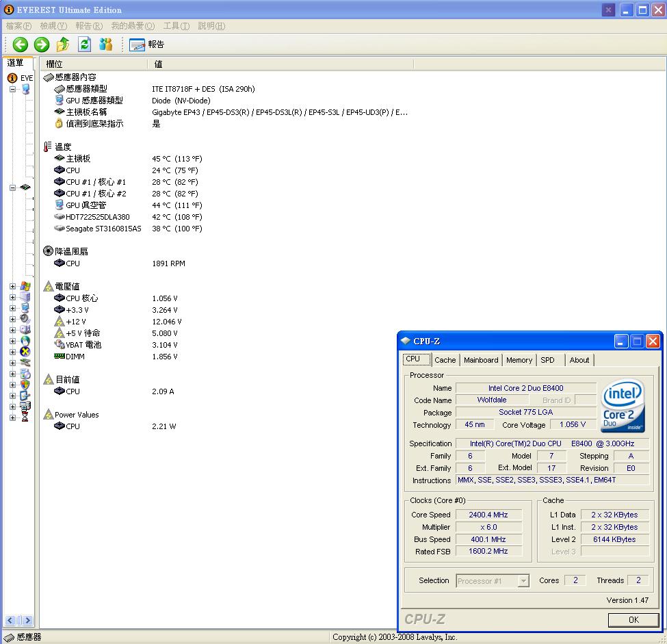Click the folder Up-level toolbar icon
The image size is (667, 644).
[x=63, y=44]
